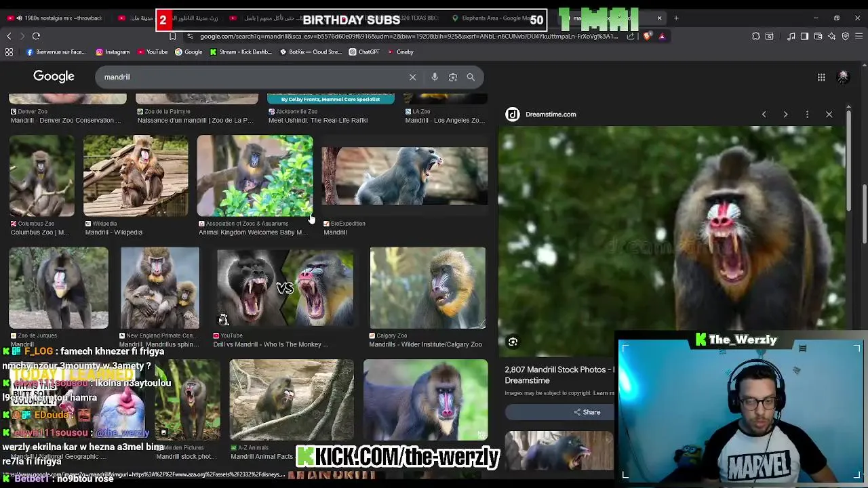The image size is (868, 488).
Task: Open Stream - Kick Dashboard bookmark
Action: click(241, 52)
